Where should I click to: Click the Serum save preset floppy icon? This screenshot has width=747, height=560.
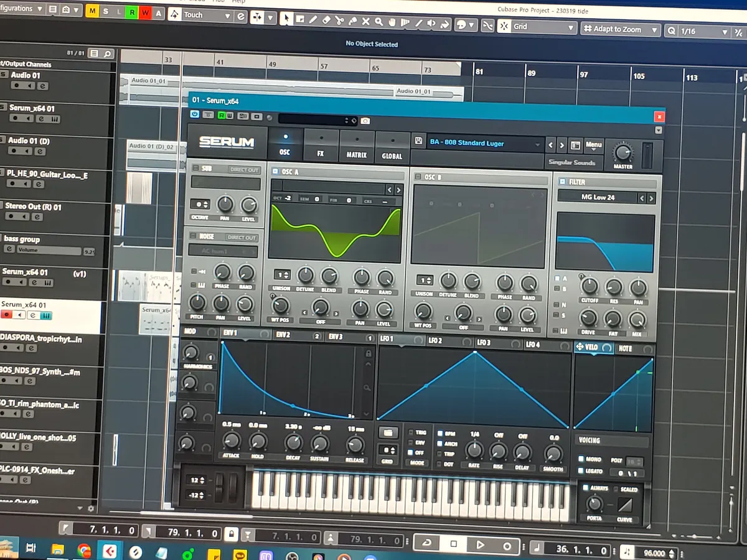(x=418, y=141)
